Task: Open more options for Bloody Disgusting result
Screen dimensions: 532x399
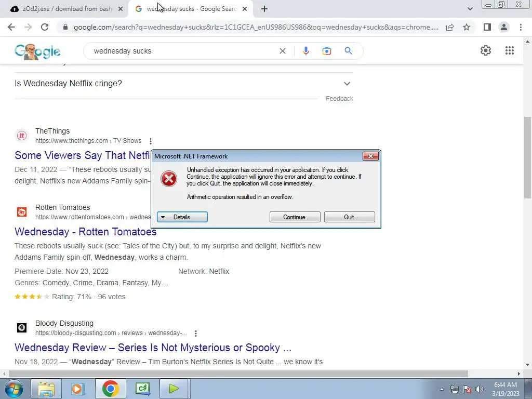Action: pos(196,333)
